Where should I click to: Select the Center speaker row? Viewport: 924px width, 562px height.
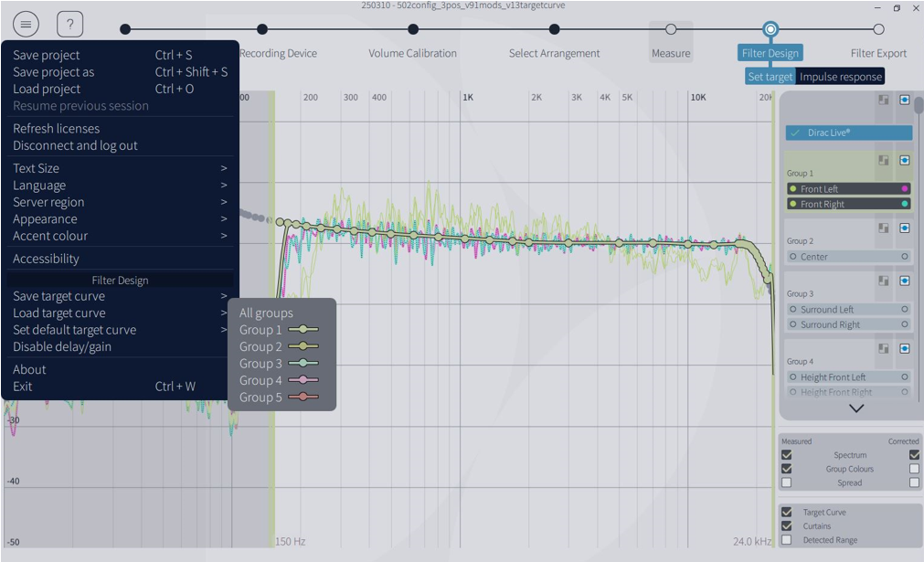(848, 257)
